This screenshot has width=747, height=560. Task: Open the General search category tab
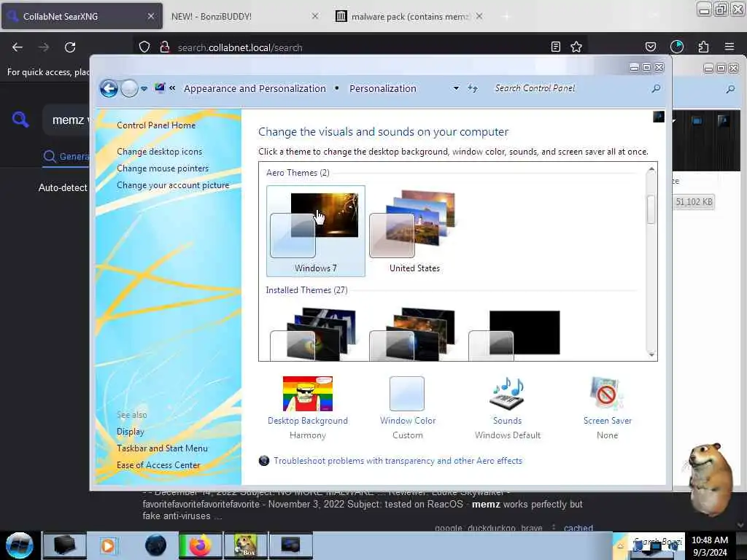tap(66, 157)
